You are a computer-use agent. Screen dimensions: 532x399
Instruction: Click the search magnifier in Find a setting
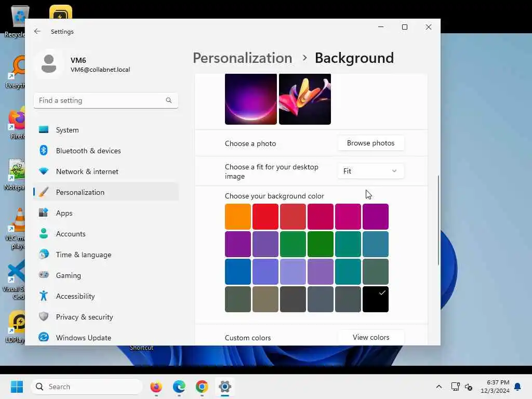[169, 100]
